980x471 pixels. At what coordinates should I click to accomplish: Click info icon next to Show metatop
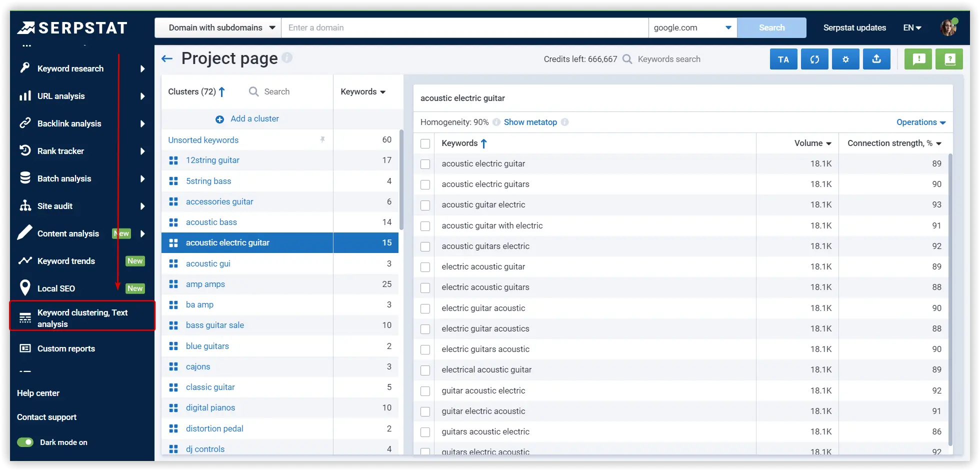pos(564,122)
